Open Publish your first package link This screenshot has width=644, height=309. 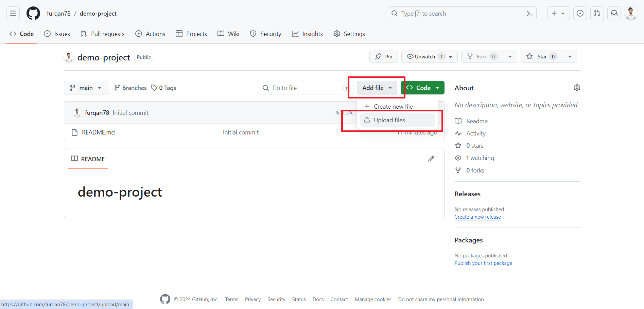[x=483, y=263]
